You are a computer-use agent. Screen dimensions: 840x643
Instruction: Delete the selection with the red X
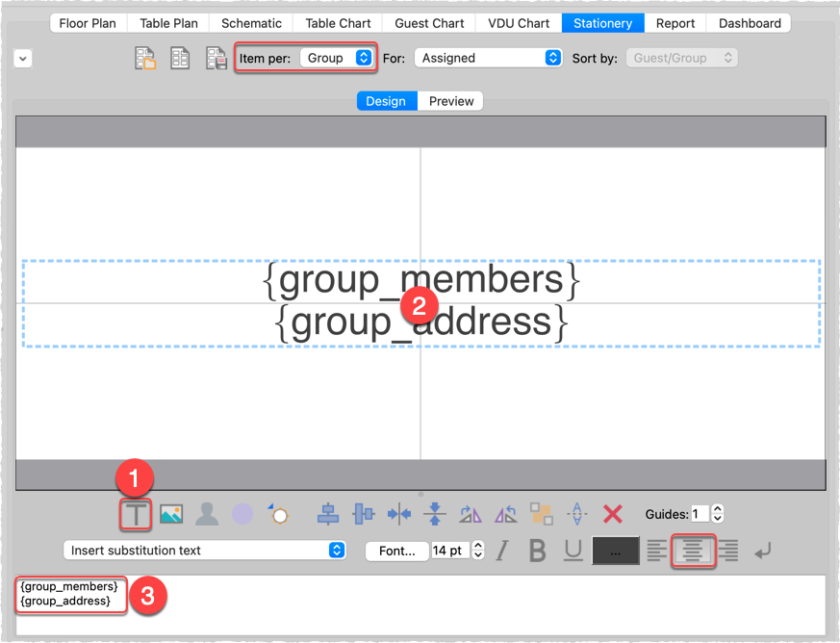[x=613, y=513]
